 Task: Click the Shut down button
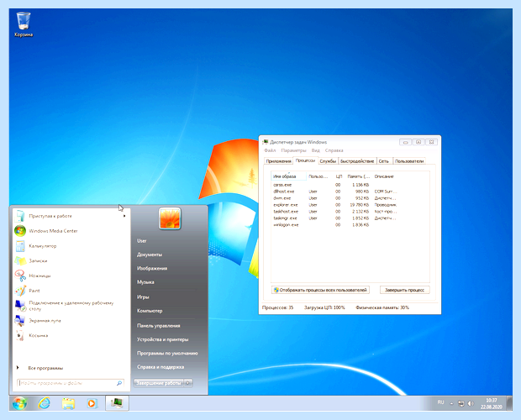coord(159,383)
